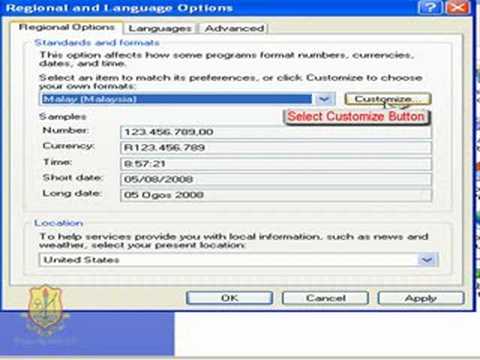Click the Long date sample 05 Ogos 2008
Screen dimensions: 480x360
276,195
